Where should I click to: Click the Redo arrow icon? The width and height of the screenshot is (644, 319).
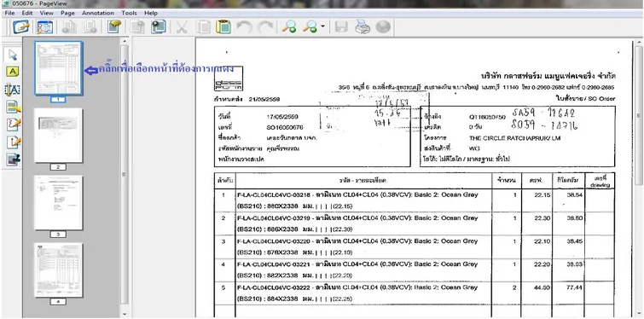pyautogui.click(x=265, y=27)
